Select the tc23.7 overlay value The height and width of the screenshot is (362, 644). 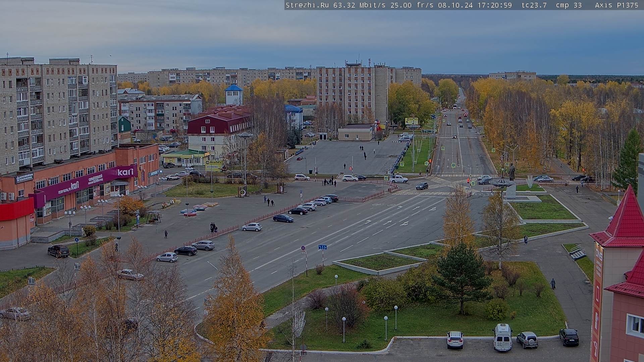click(534, 5)
